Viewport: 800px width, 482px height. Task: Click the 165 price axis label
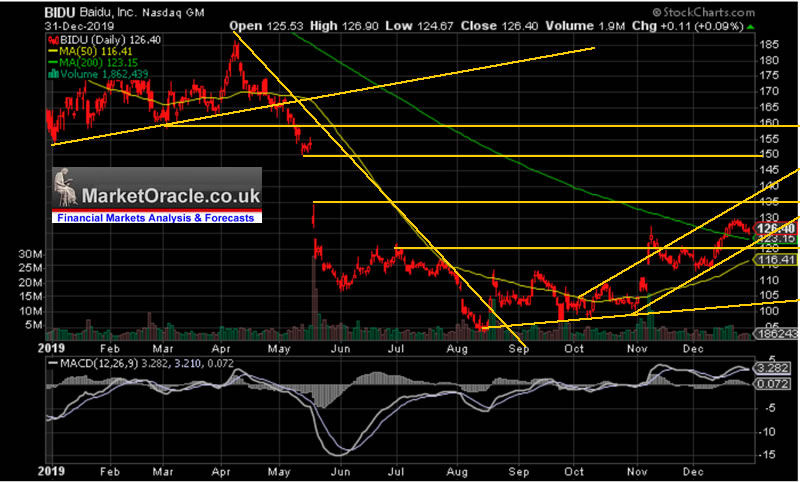point(768,107)
